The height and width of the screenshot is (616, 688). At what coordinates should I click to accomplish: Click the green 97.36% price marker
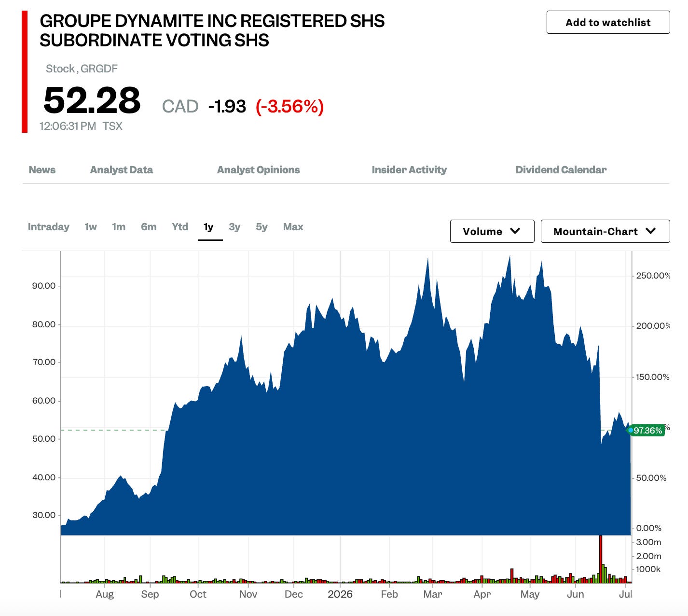click(647, 430)
